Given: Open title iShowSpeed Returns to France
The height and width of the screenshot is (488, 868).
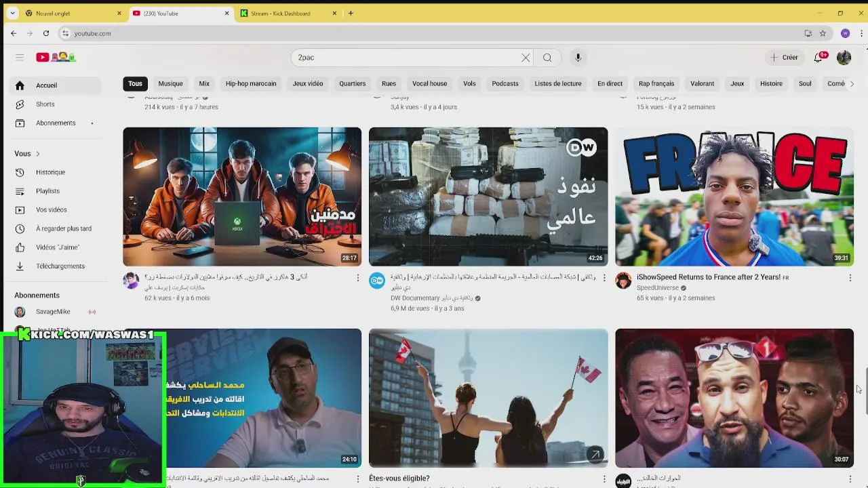Looking at the screenshot, I should [713, 277].
